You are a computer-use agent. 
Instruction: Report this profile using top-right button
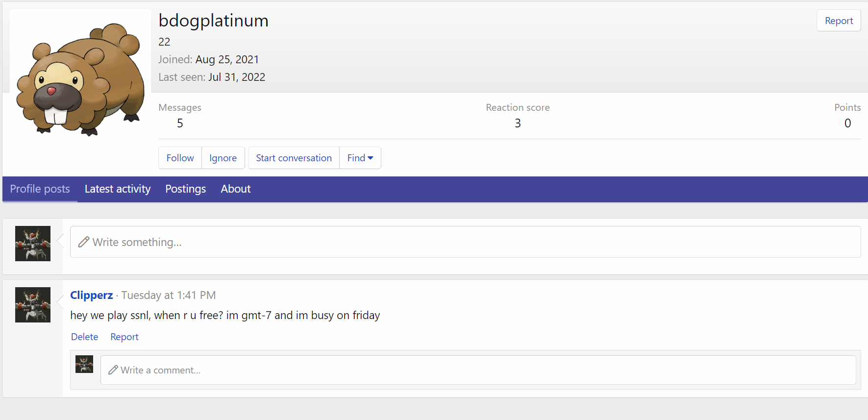pos(839,21)
